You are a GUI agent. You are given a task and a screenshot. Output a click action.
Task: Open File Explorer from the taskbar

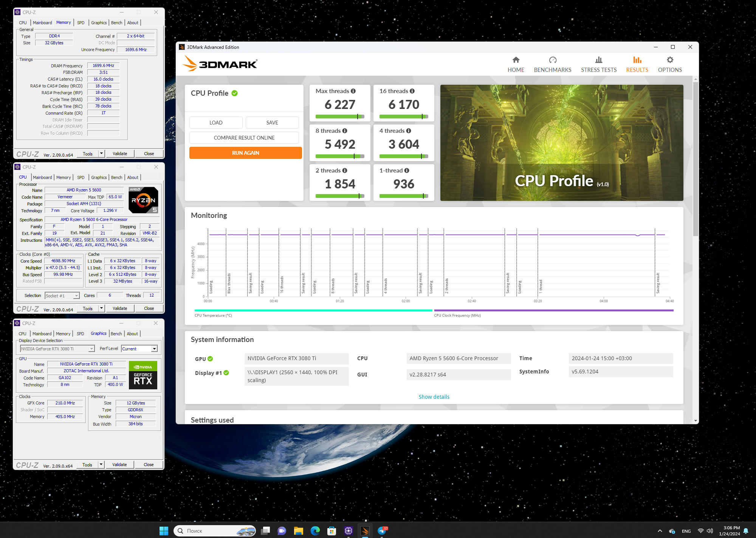point(299,531)
